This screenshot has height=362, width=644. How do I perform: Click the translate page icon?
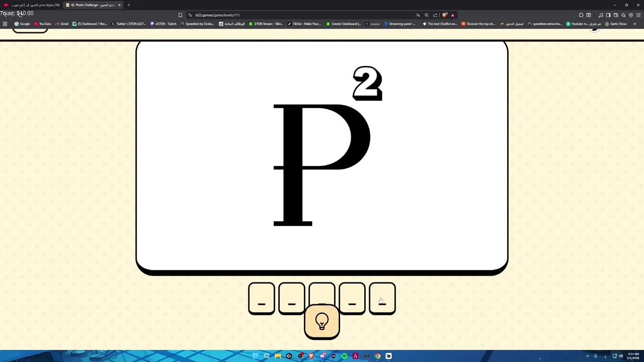click(x=418, y=15)
